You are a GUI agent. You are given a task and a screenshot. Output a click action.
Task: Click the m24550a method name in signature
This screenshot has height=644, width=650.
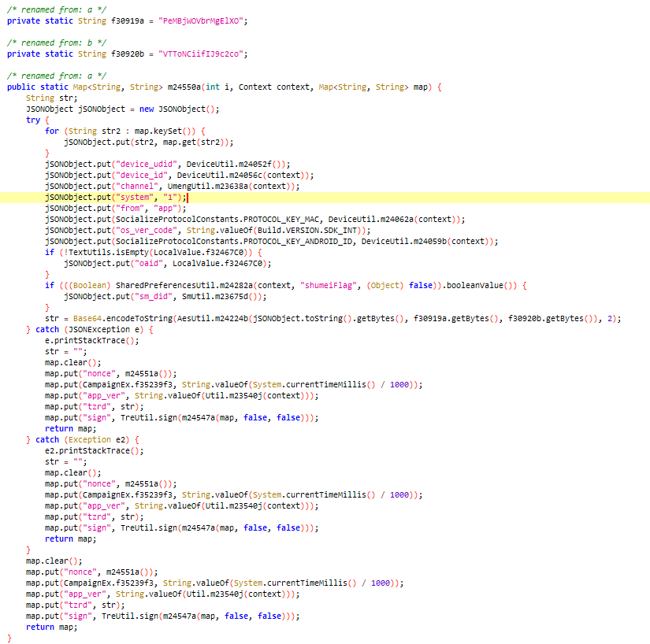tap(184, 87)
